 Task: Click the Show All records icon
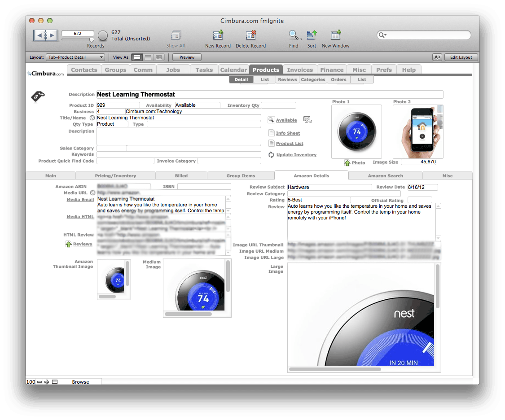(x=176, y=35)
